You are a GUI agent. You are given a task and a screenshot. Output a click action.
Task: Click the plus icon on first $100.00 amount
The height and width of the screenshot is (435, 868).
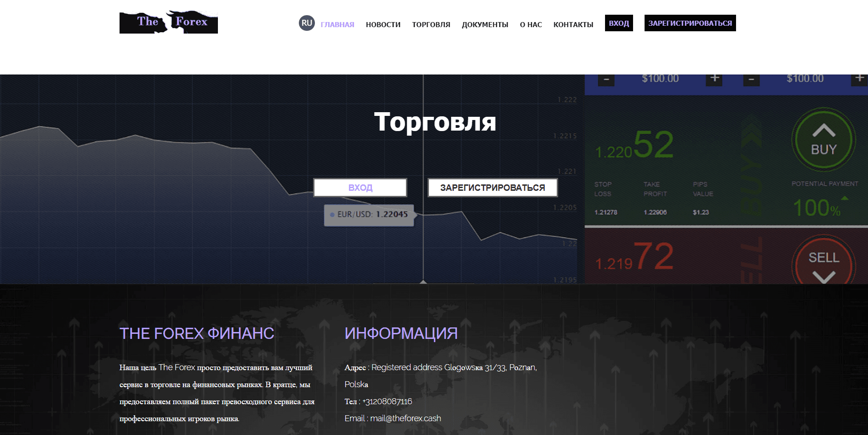(714, 78)
